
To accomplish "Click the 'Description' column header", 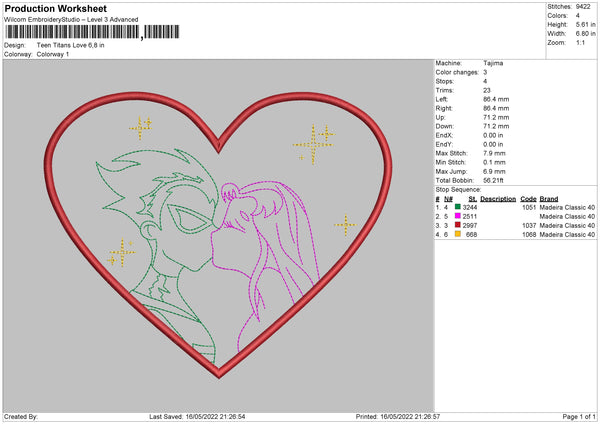I will click(x=498, y=199).
